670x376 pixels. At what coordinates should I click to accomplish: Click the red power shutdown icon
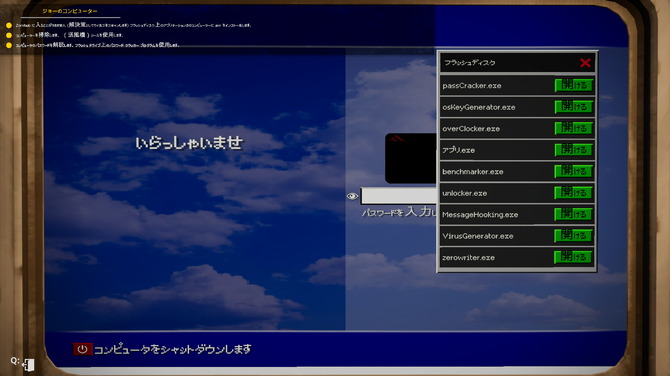pos(82,349)
